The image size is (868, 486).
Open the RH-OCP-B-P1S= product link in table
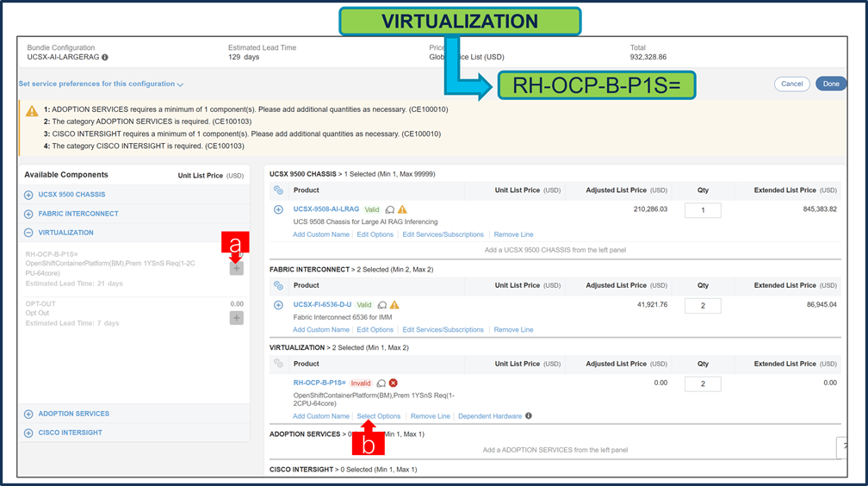click(319, 383)
